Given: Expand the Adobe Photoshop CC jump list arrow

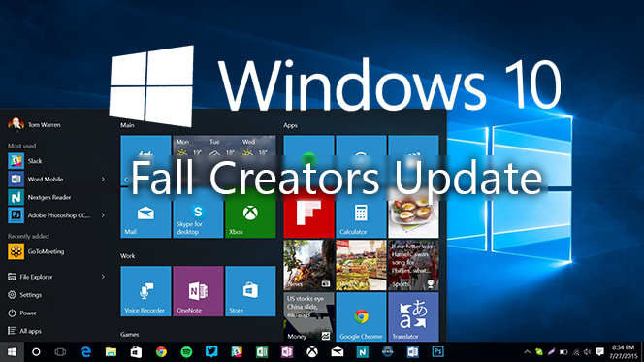Looking at the screenshot, I should (103, 215).
